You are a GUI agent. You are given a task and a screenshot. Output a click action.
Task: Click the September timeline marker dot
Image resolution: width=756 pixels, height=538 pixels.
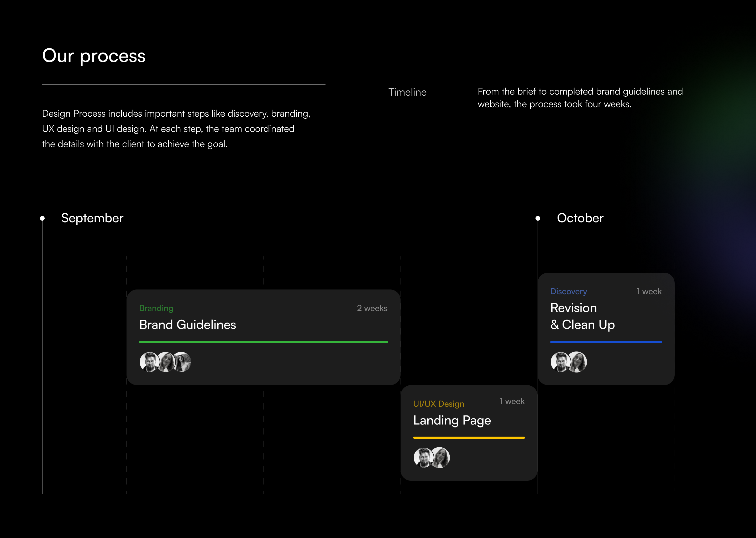tap(42, 218)
